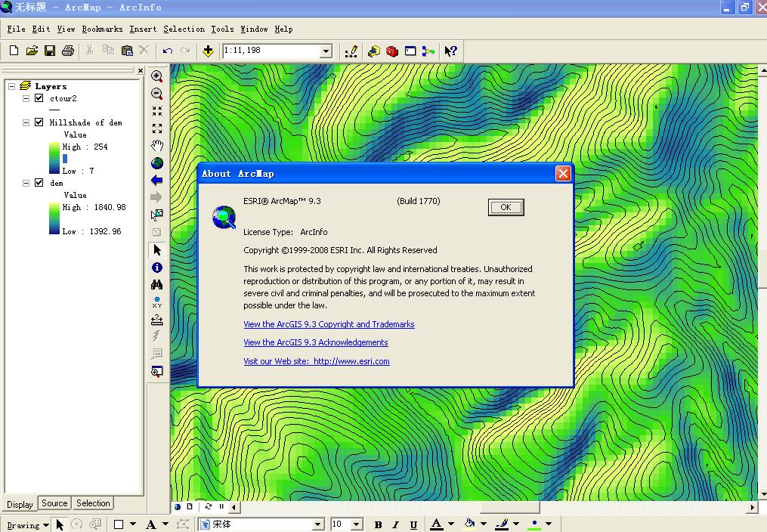
Task: Collapse Hillshade of dem legend
Action: 26,122
